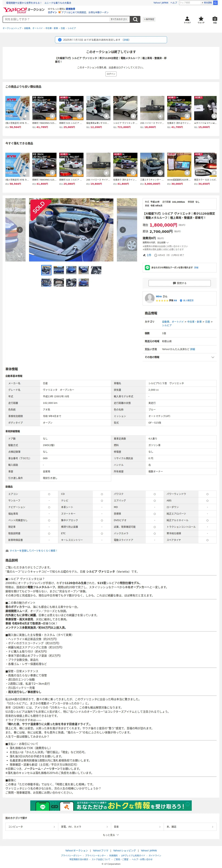Show next photo with right gallery arrow

(123, 230)
